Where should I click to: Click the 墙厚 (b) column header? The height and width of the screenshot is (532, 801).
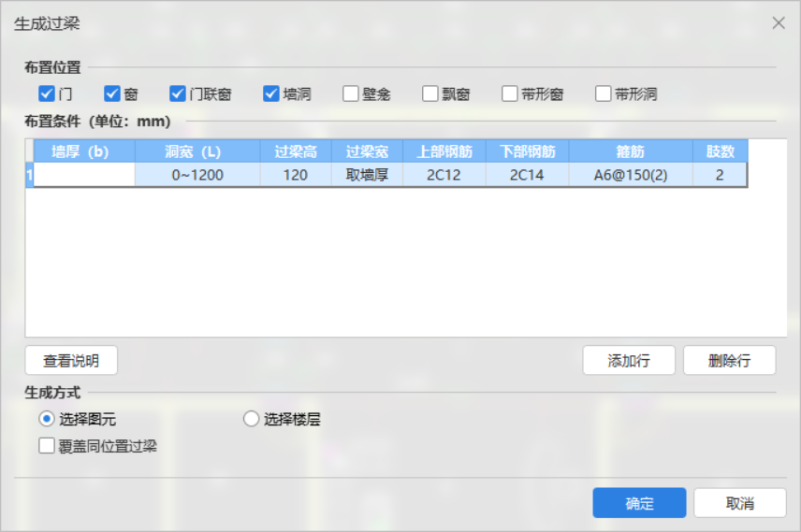click(84, 151)
